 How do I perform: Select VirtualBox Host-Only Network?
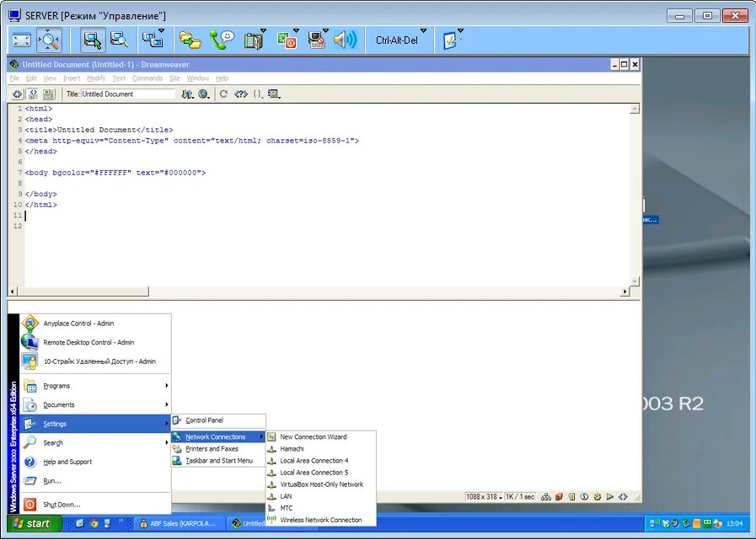point(321,484)
